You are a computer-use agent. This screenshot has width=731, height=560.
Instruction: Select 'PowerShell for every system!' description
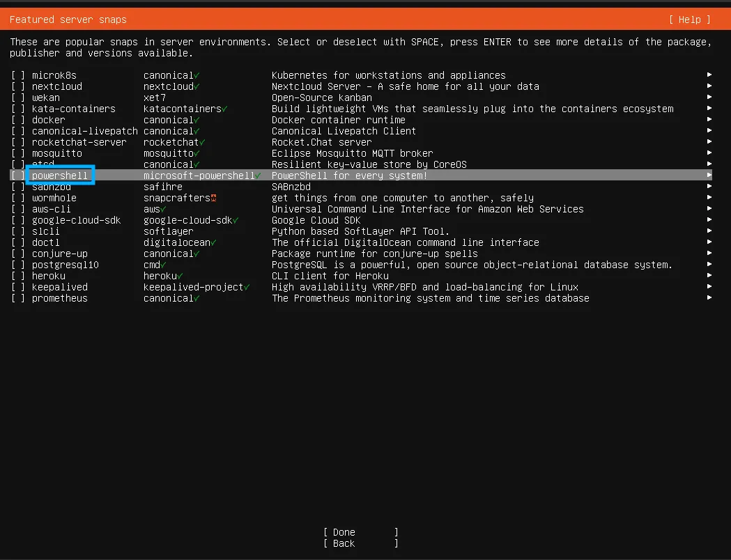click(350, 176)
